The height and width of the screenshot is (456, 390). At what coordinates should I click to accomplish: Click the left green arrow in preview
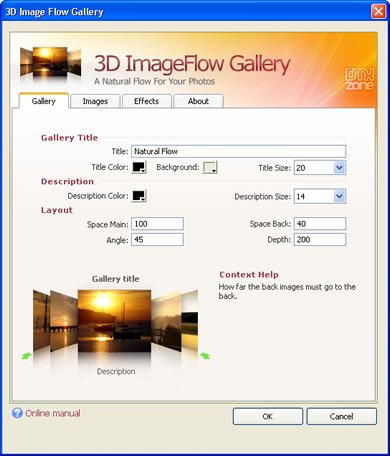26,356
